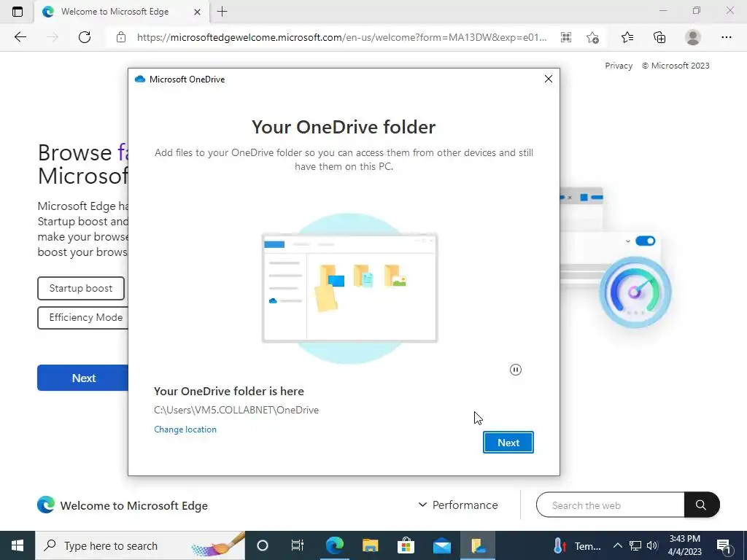747x560 pixels.
Task: Open Task View on taskbar
Action: click(298, 545)
